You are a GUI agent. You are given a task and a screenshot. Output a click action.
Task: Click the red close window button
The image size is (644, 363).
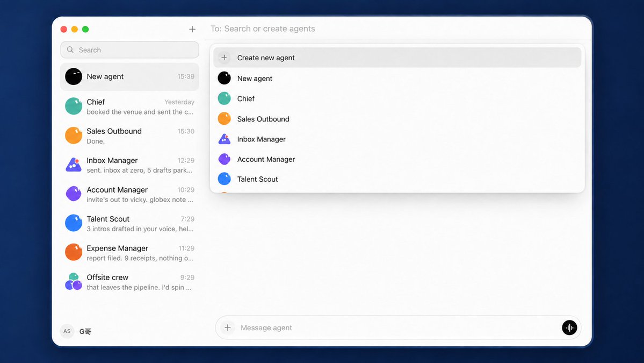64,29
